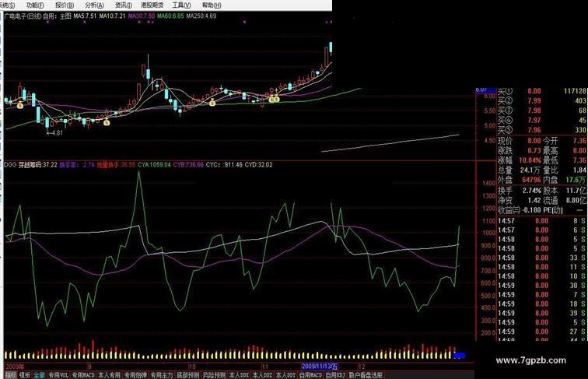588x379 pixels.
Task: Click the 量比 1.84 value
Action: click(579, 170)
